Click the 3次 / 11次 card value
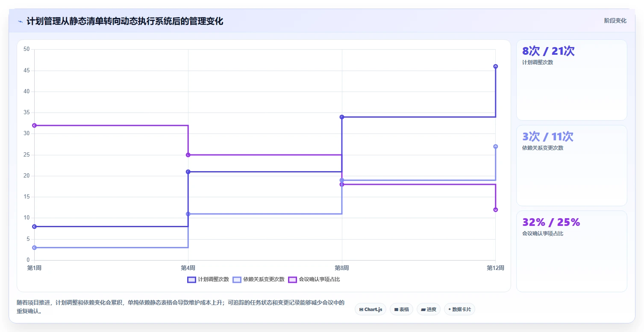 coord(548,136)
